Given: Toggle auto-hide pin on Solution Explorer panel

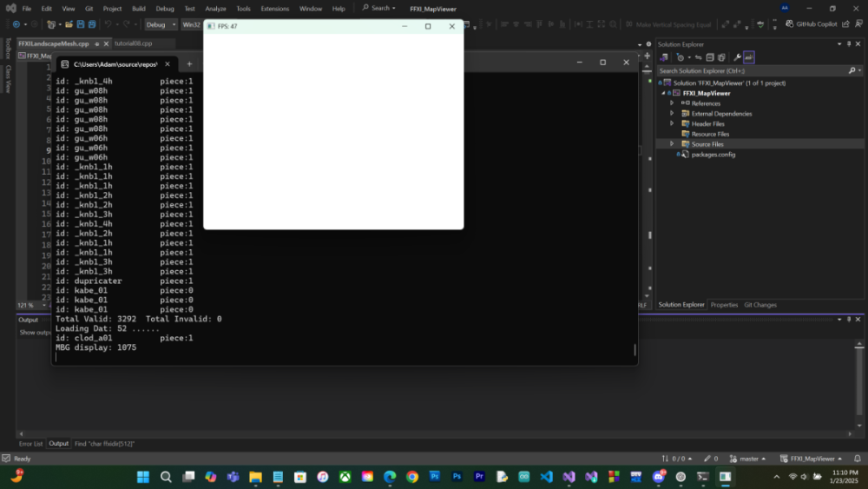Looking at the screenshot, I should [848, 44].
